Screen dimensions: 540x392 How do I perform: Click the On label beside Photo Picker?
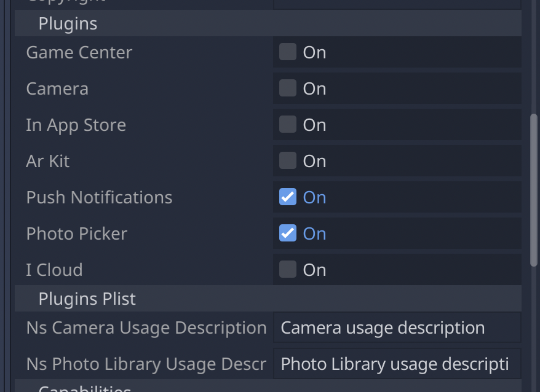point(316,233)
